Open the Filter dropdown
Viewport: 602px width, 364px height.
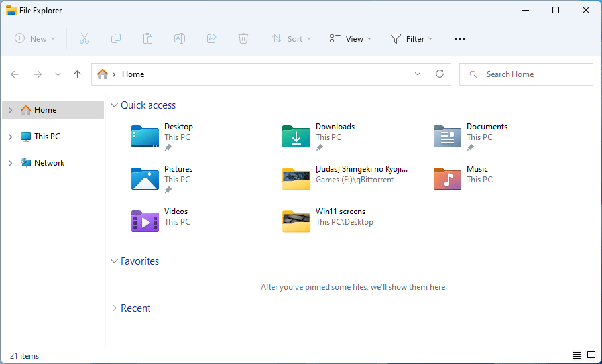412,38
